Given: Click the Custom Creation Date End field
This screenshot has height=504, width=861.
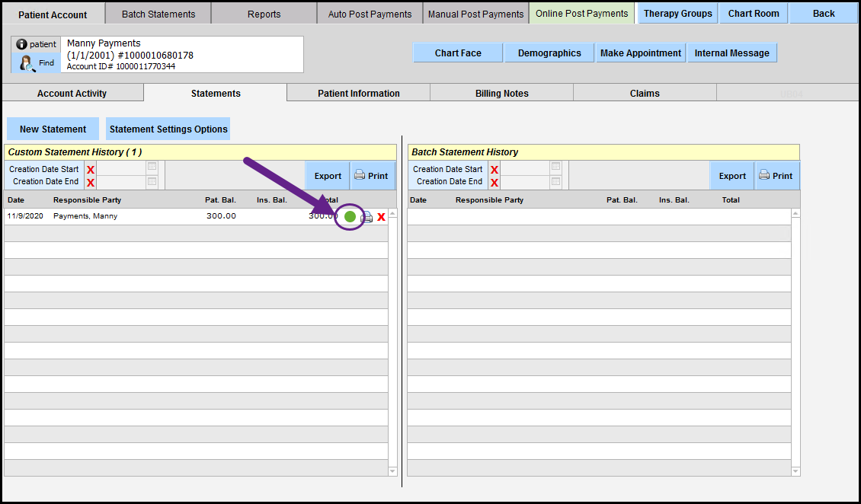Looking at the screenshot, I should click(x=121, y=182).
